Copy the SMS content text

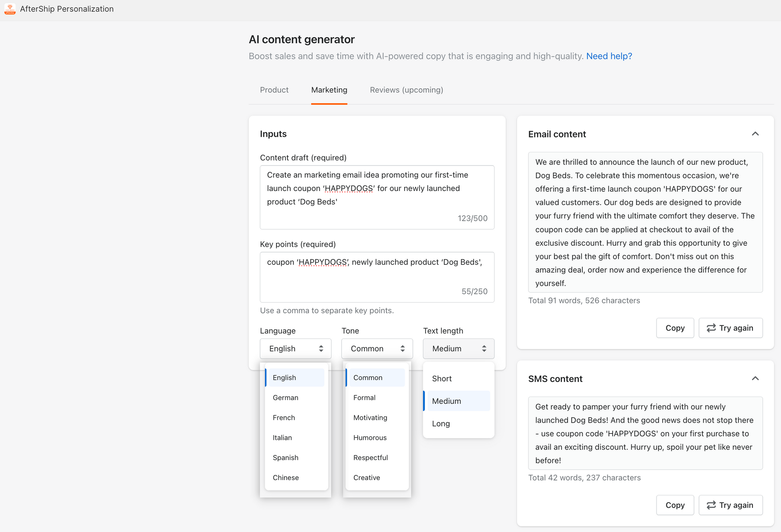click(x=675, y=505)
